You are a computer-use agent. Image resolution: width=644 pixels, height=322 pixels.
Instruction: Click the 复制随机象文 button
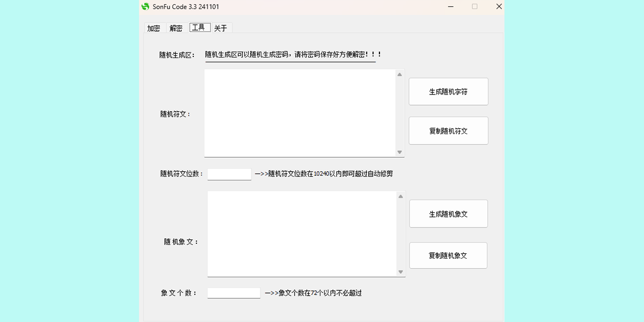point(448,255)
